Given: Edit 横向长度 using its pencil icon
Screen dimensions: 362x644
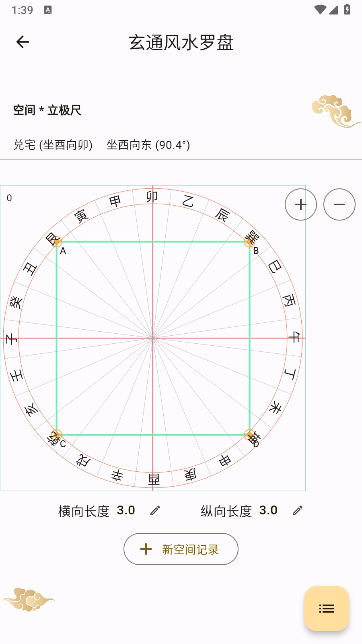Looking at the screenshot, I should click(x=154, y=510).
